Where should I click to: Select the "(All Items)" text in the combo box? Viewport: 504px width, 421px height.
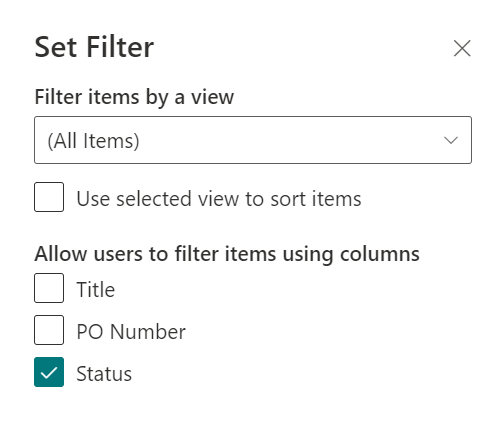[93, 141]
